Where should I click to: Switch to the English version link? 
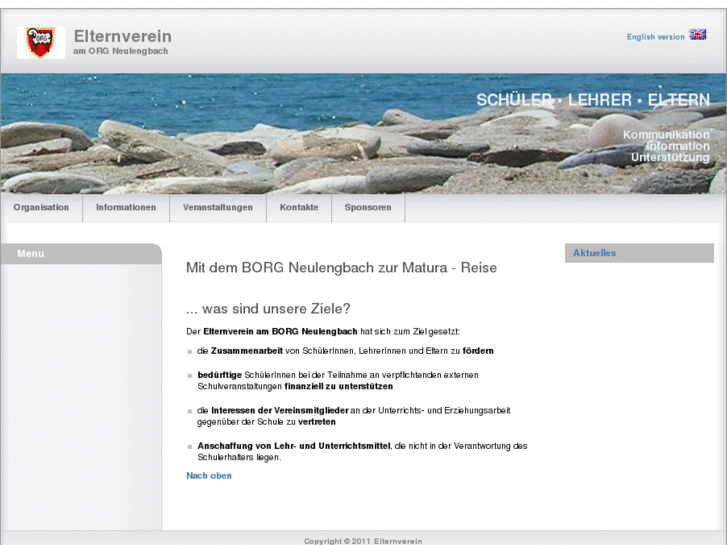pos(655,37)
